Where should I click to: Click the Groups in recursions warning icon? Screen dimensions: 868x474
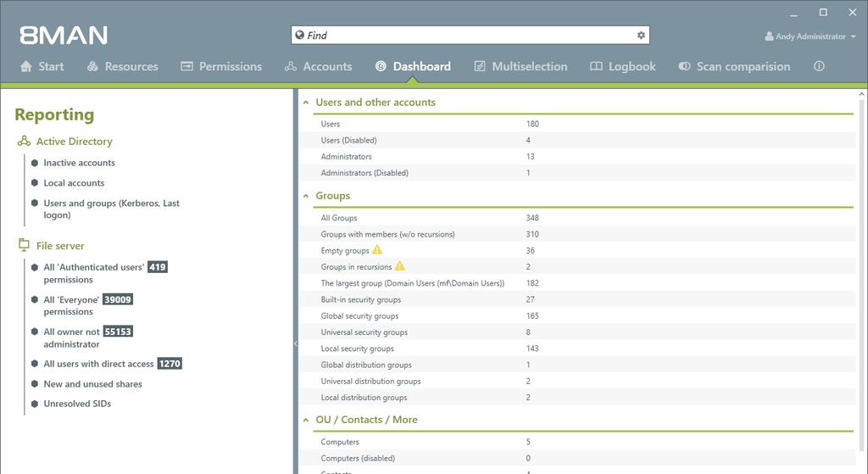tap(400, 265)
